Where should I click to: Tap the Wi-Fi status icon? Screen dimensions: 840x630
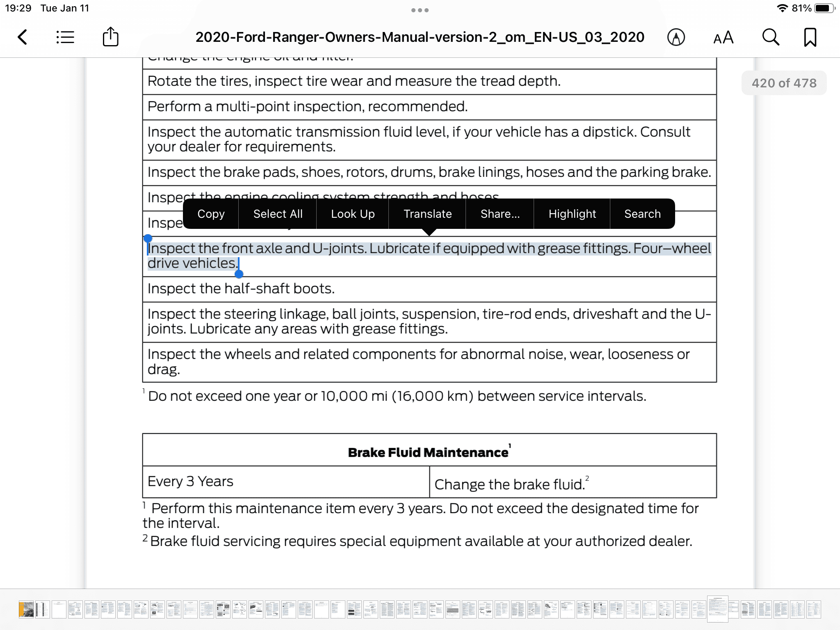783,8
